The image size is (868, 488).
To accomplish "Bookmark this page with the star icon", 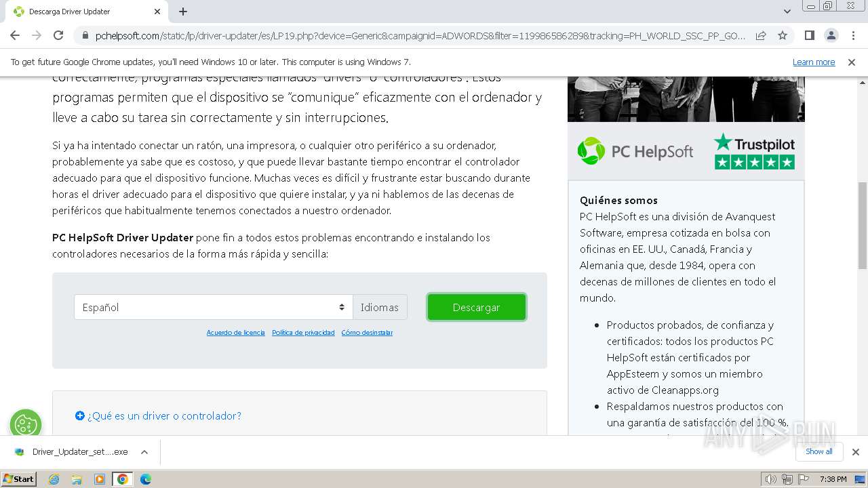I will 783,35.
